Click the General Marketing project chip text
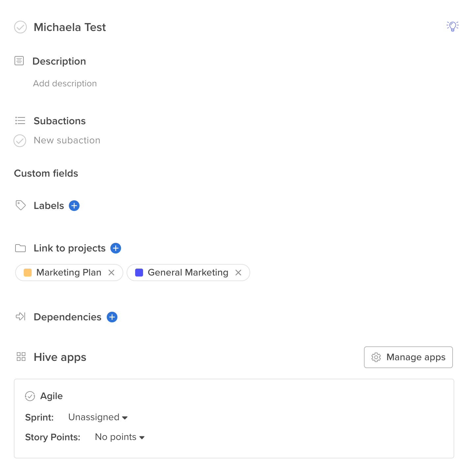Image resolution: width=476 pixels, height=466 pixels. 188,273
